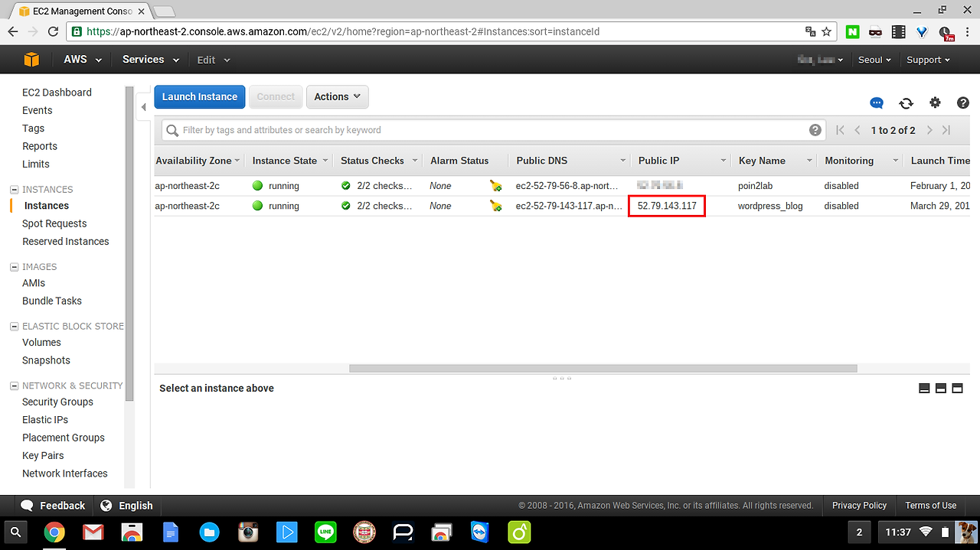Click the Feedback button in footer

pos(53,506)
